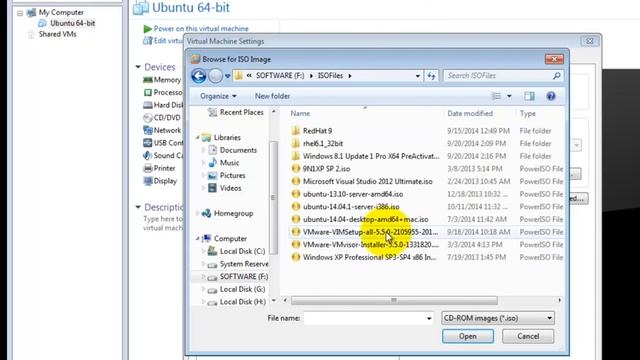Collapse the Devices section in VMware
Viewport: 640px width, 360px height.
[138, 67]
